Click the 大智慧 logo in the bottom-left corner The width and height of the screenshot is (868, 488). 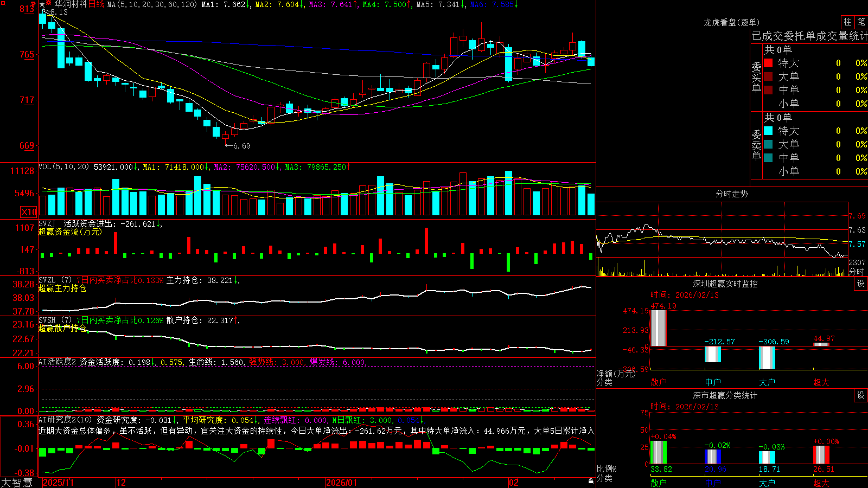click(x=17, y=483)
